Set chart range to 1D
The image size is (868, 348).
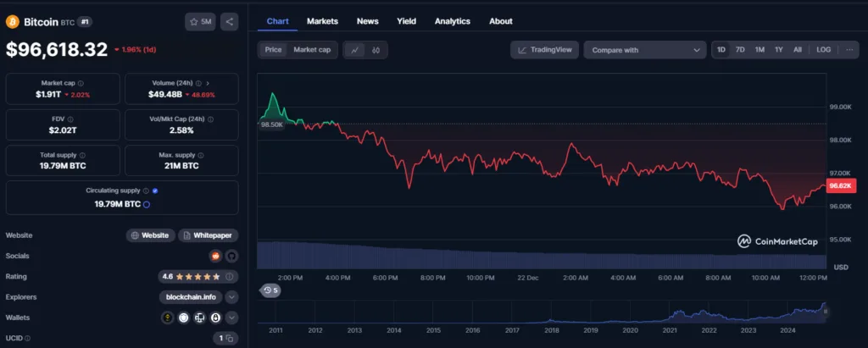pyautogui.click(x=721, y=50)
